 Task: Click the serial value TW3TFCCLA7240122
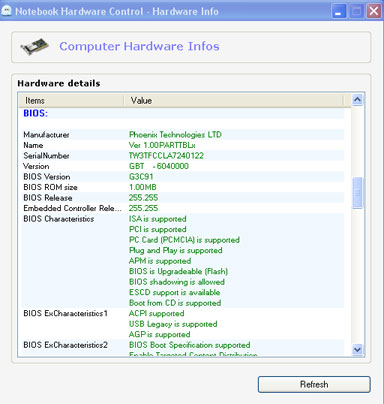pos(166,156)
